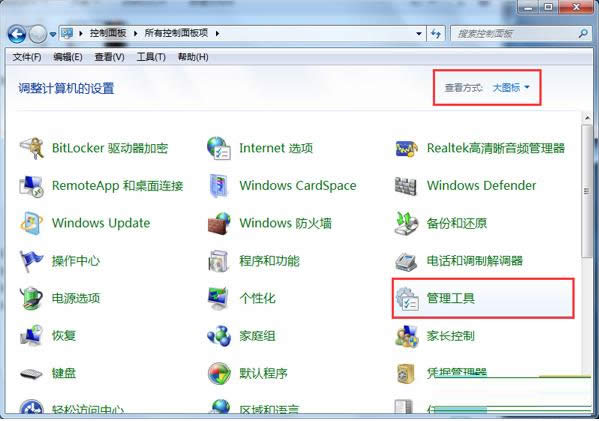
Task: Open the 备份和还原 icon
Action: pos(406,223)
